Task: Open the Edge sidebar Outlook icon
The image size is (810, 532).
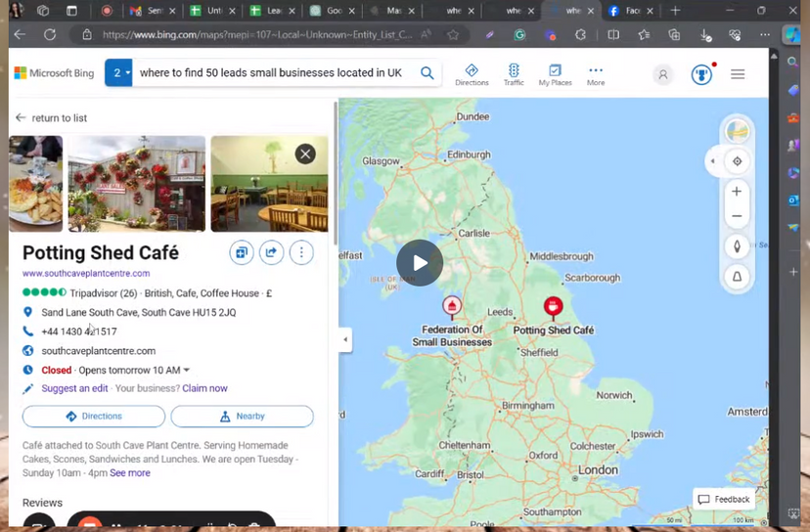Action: pyautogui.click(x=793, y=199)
